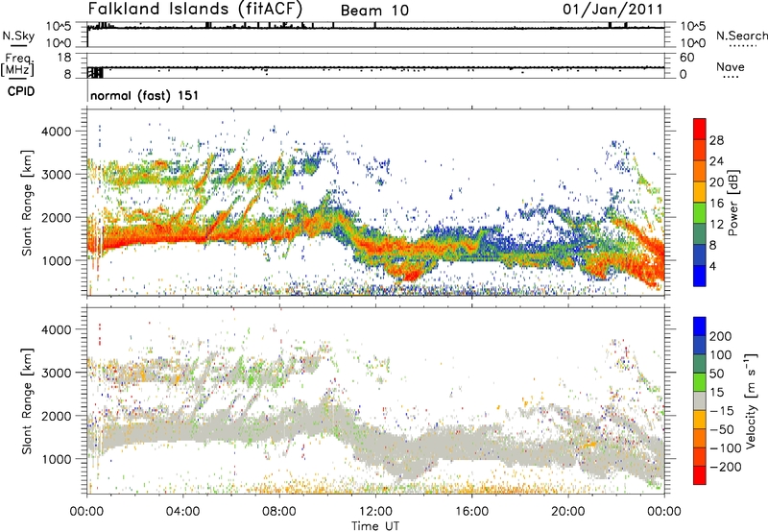Click the '-50' Velocity colorbar label
The width and height of the screenshot is (768, 532).
click(722, 429)
